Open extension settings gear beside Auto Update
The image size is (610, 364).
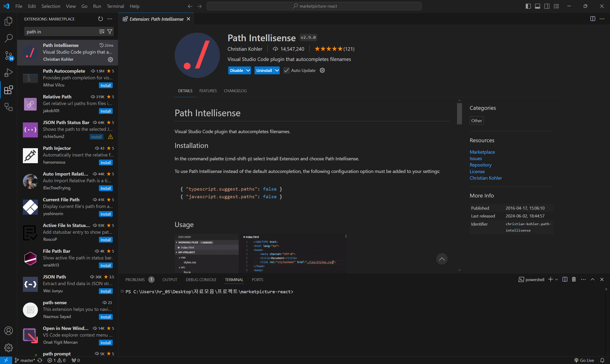(x=322, y=71)
